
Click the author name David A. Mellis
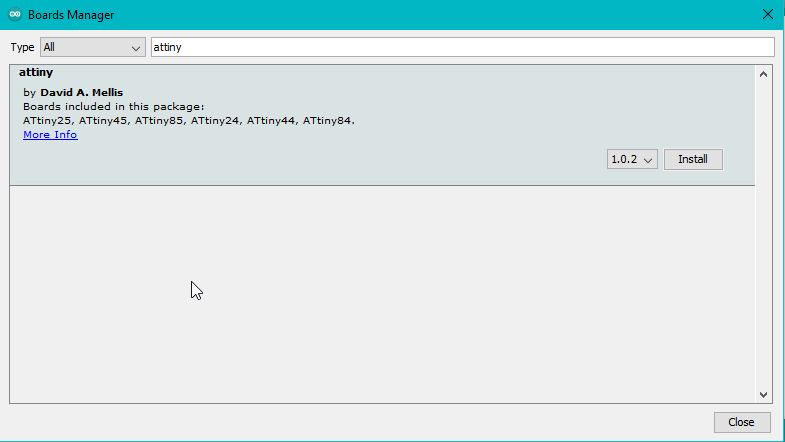click(82, 93)
